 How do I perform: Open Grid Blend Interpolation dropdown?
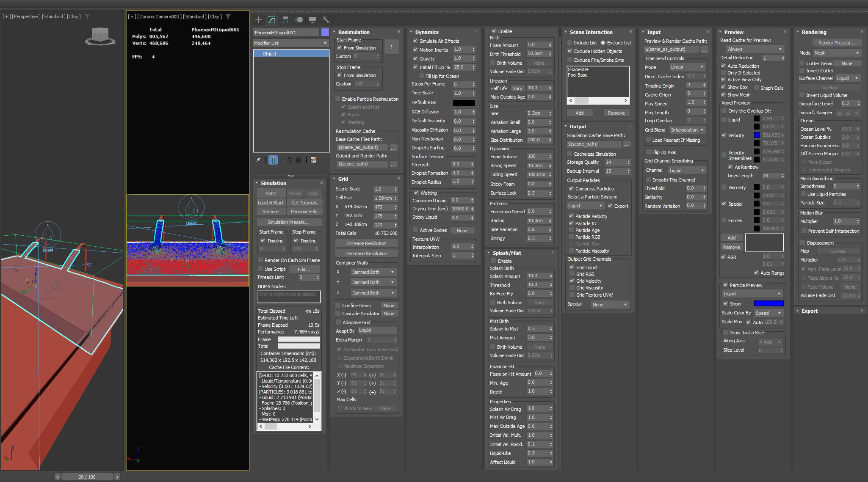click(x=687, y=130)
